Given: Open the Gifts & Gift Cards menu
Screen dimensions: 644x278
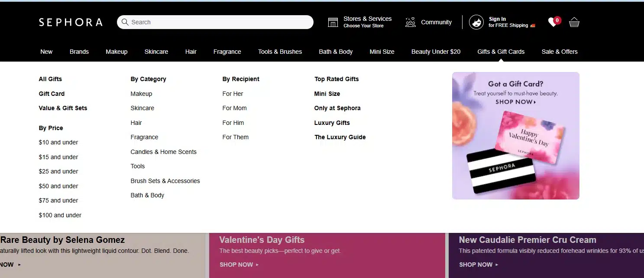Looking at the screenshot, I should (501, 52).
